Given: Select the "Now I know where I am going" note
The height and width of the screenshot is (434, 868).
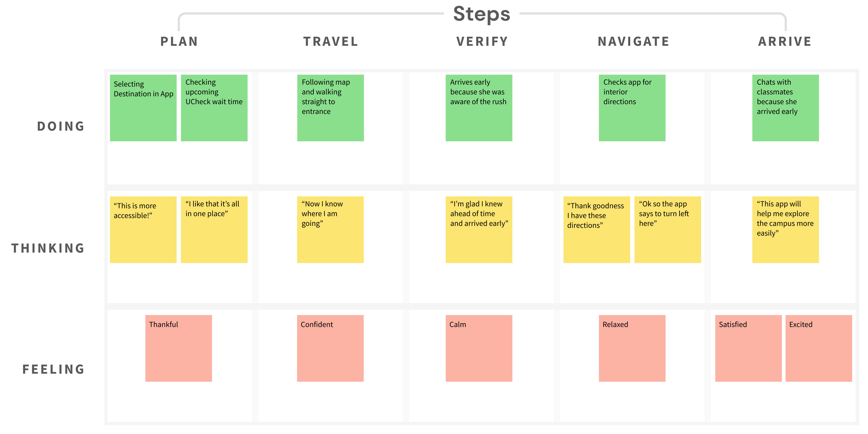Looking at the screenshot, I should coord(330,229).
